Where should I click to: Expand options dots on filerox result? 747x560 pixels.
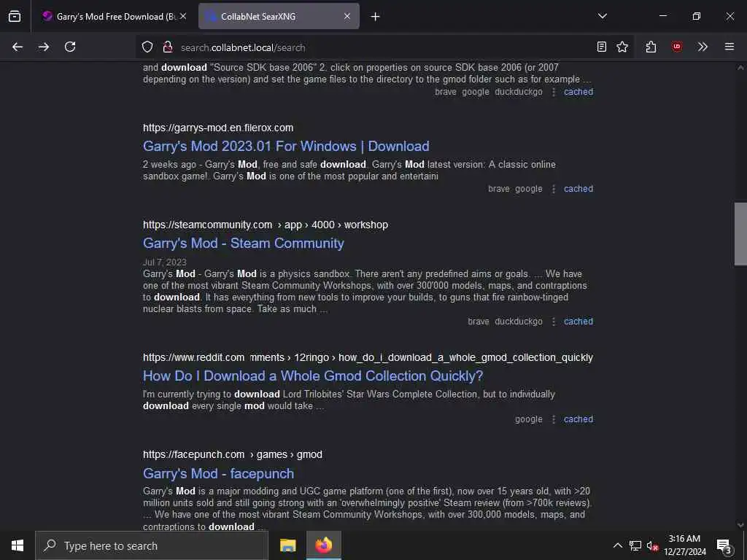pyautogui.click(x=554, y=189)
